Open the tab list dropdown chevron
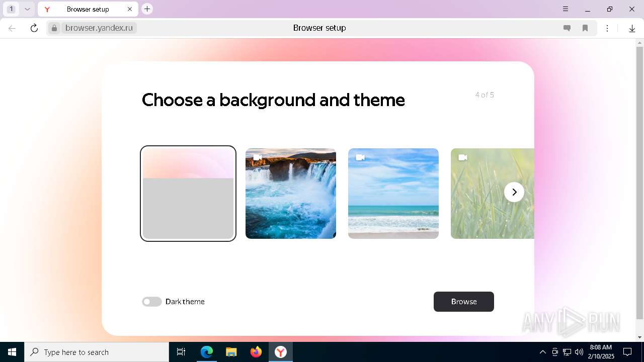The image size is (644, 362). click(28, 9)
